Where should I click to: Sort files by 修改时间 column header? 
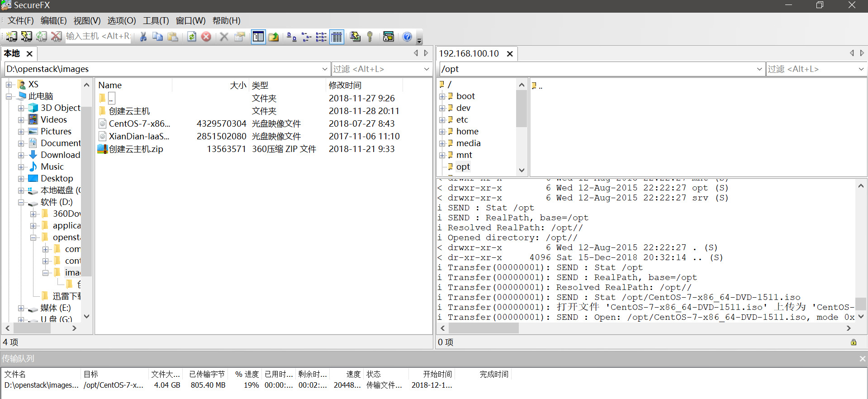click(364, 85)
